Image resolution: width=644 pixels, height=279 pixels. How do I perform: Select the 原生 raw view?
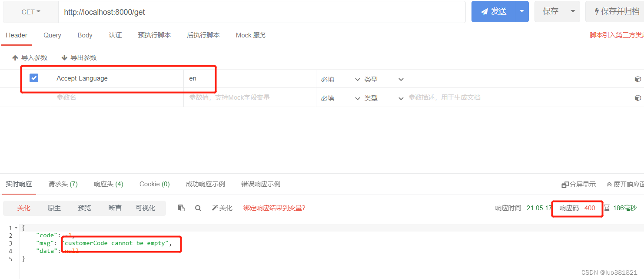(54, 208)
